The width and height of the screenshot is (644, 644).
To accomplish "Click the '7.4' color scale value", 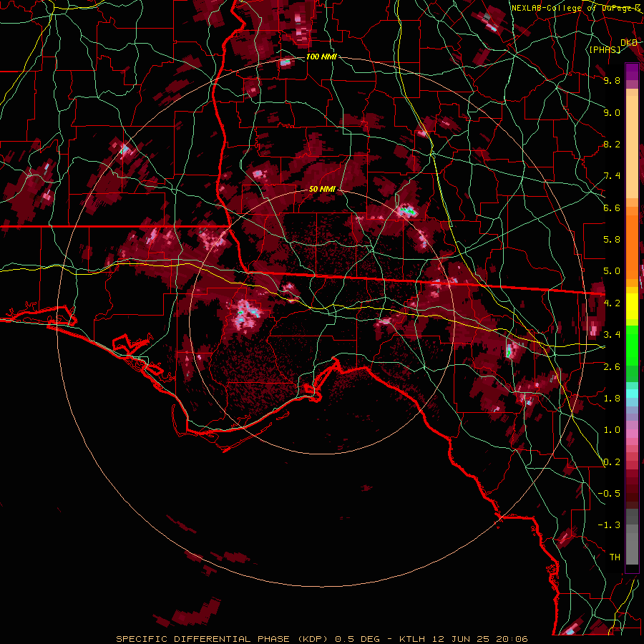I will tap(612, 176).
